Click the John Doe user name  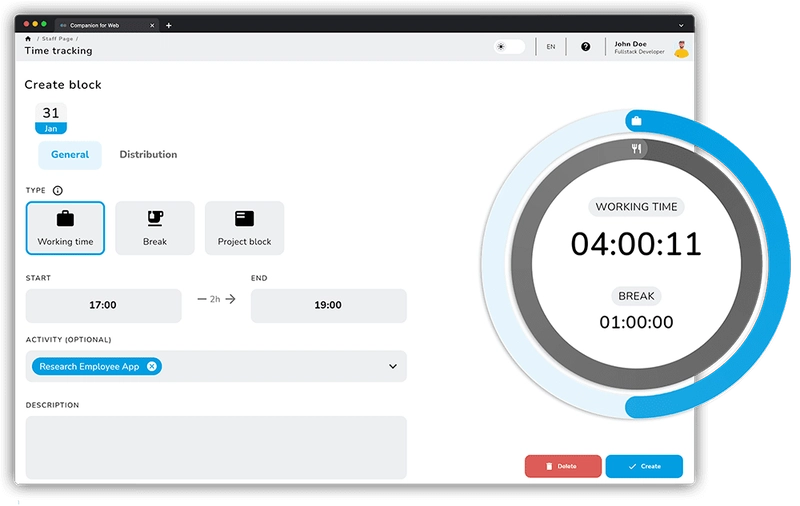click(630, 44)
